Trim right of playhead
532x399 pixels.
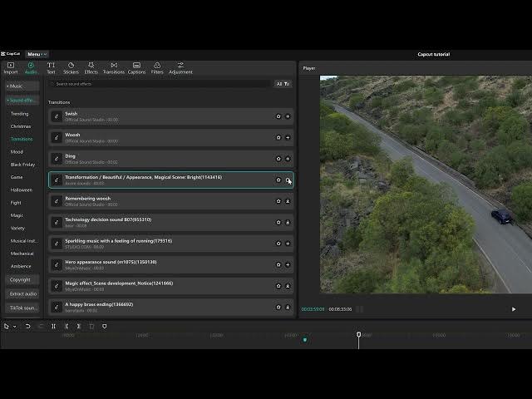(79, 327)
